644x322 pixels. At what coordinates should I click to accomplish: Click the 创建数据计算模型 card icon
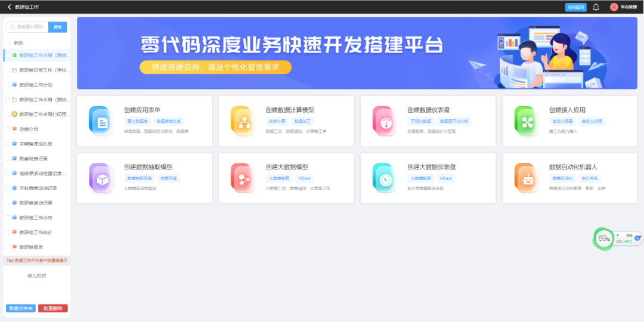(242, 121)
